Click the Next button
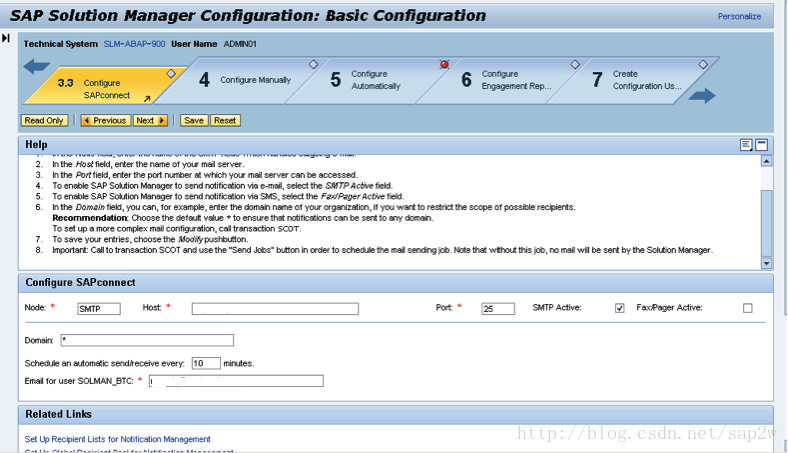 pos(150,121)
